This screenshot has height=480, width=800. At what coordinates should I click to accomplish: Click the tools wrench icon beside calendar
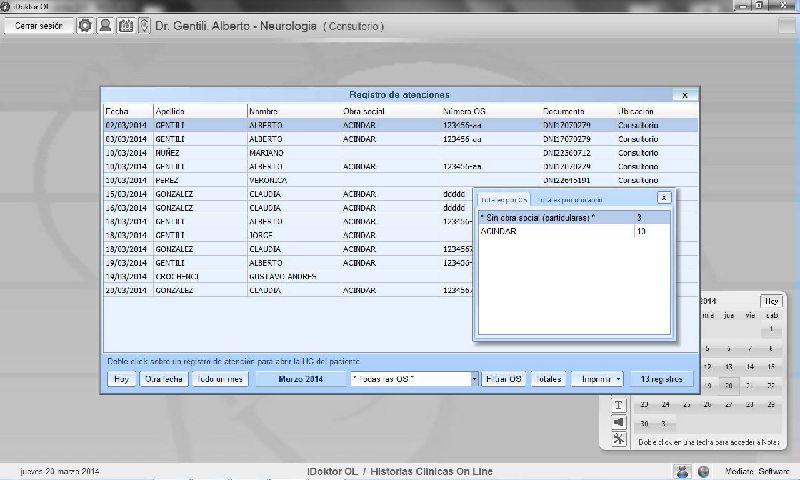coord(618,439)
